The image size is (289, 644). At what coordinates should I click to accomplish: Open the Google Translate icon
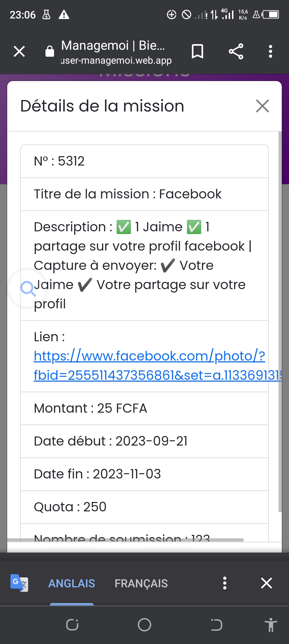pos(19,583)
